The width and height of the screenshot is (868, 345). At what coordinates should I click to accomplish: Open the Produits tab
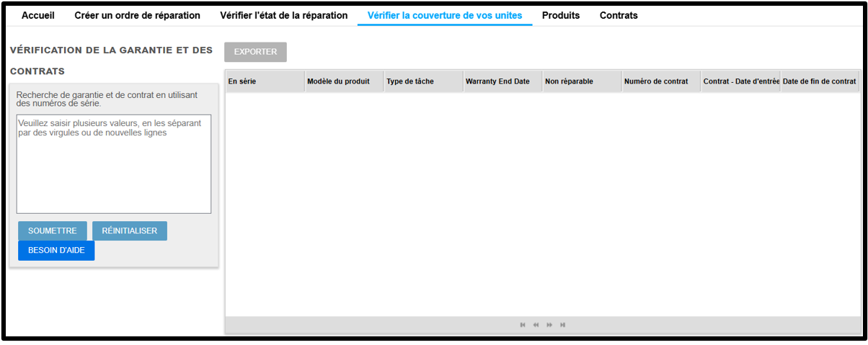(561, 15)
